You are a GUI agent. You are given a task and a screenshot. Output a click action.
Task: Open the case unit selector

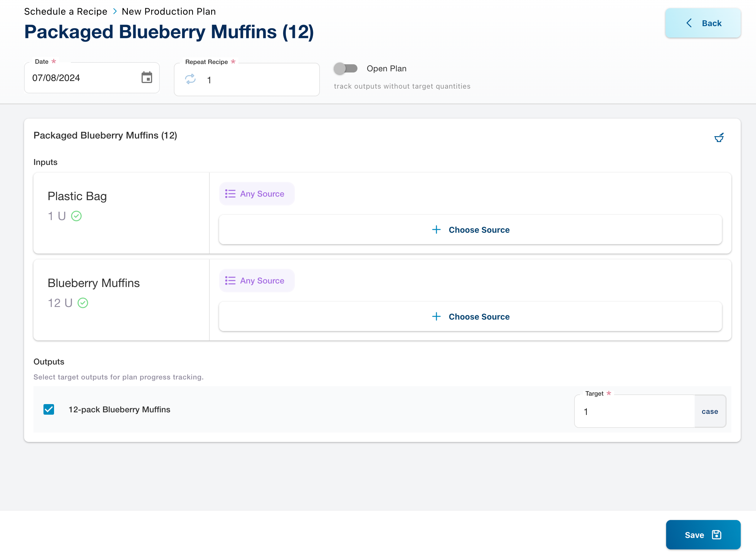[x=710, y=411]
